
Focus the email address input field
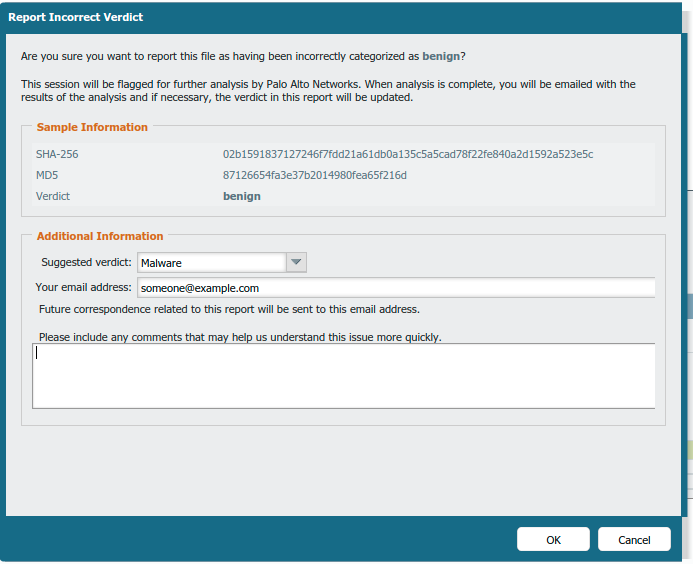pos(395,288)
